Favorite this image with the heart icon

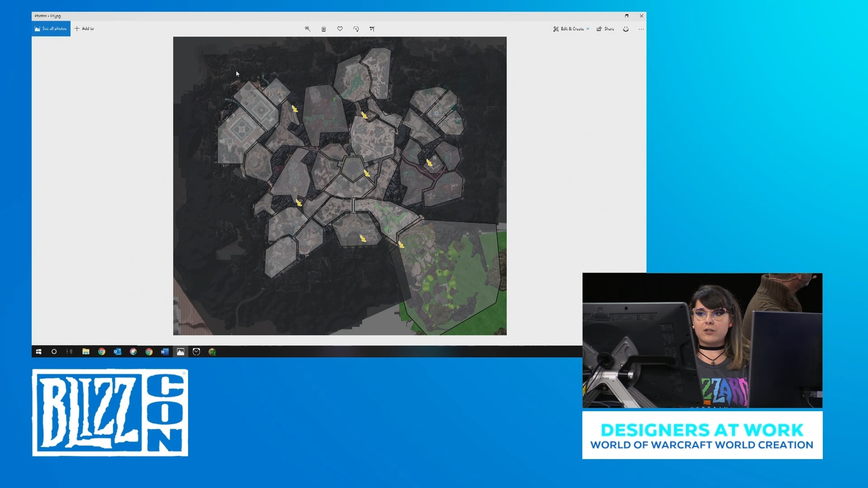(x=340, y=28)
